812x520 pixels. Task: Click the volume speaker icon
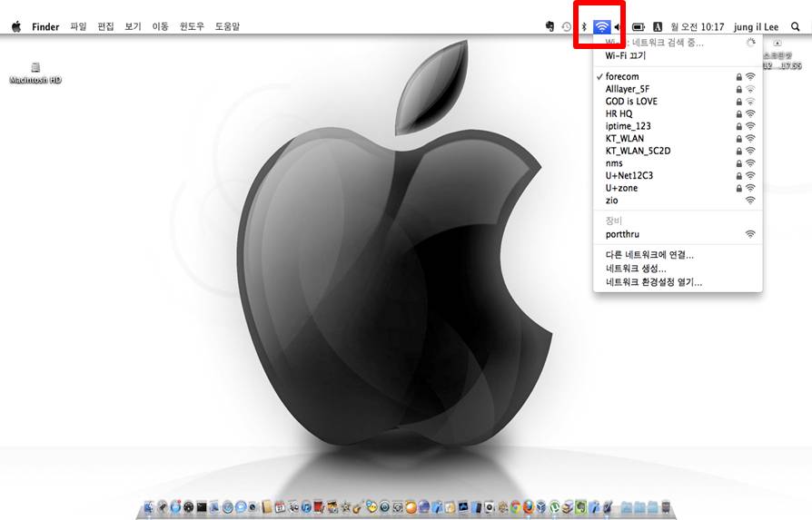tap(619, 27)
